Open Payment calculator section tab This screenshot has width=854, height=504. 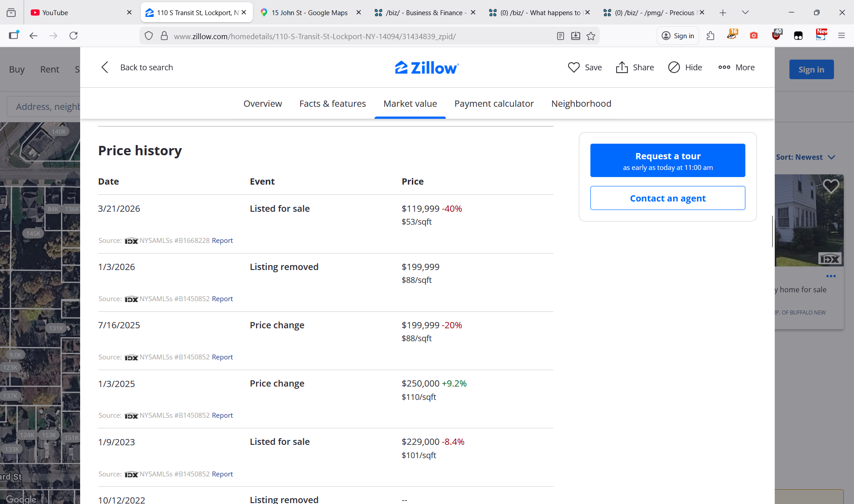tap(494, 104)
